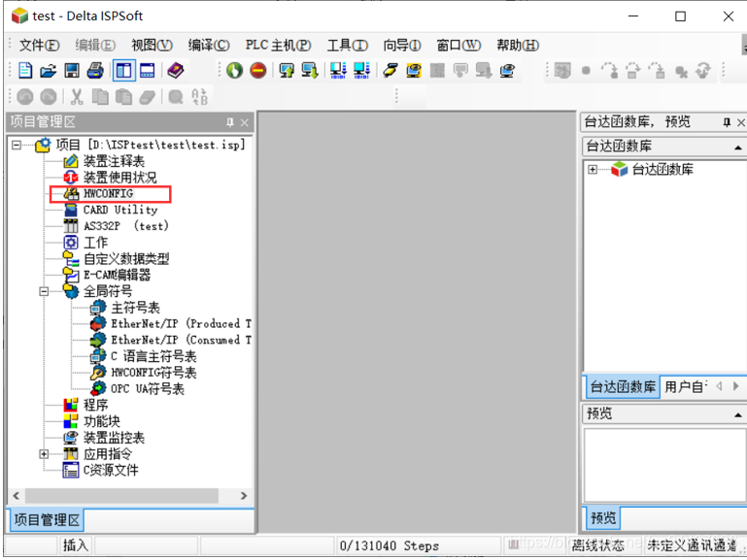Open the PLC 主机(P) menu
The height and width of the screenshot is (560, 747).
click(278, 46)
